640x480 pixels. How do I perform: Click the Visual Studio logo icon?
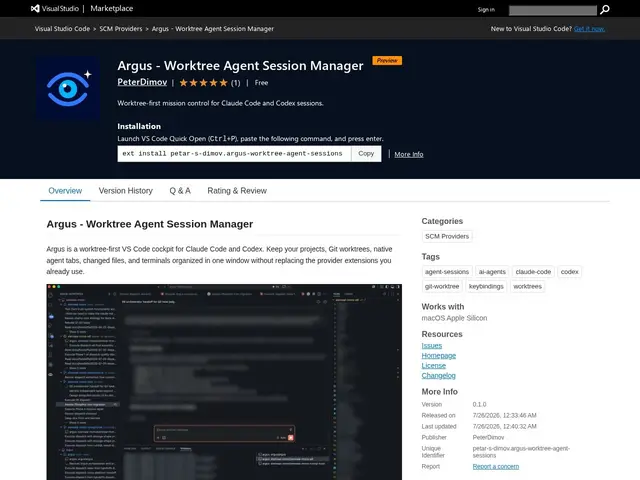[35, 9]
